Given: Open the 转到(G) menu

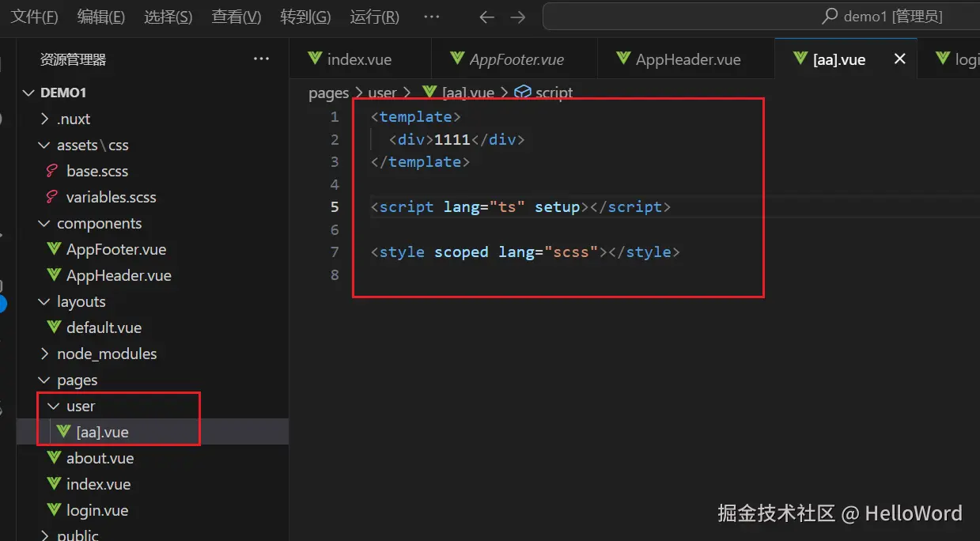Looking at the screenshot, I should pos(305,17).
